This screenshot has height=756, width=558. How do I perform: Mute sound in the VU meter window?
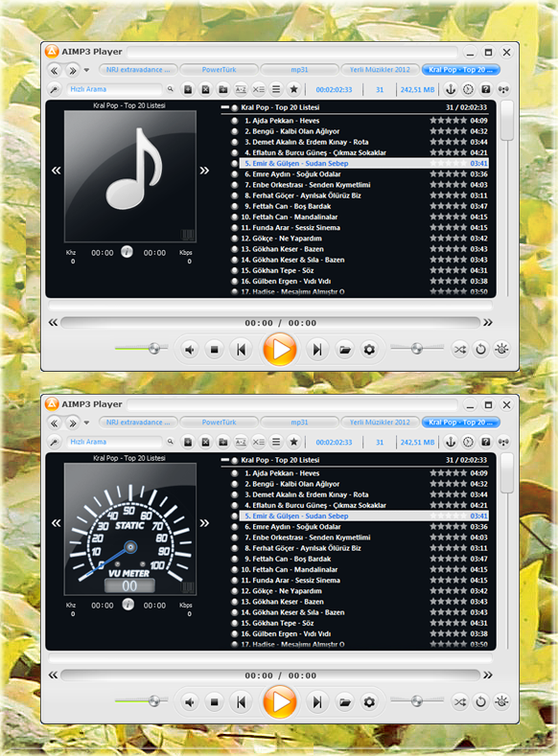(x=190, y=702)
